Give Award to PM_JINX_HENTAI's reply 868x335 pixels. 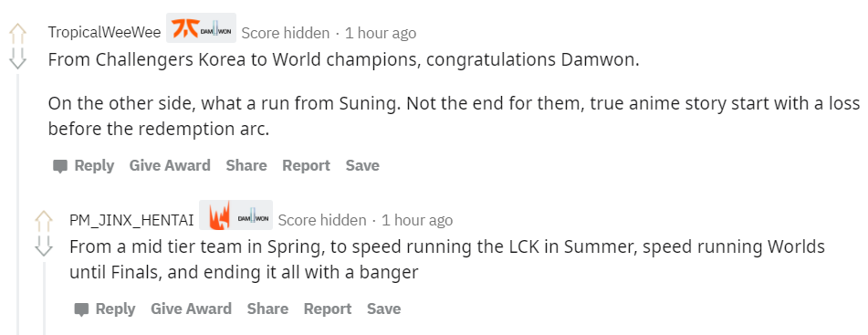[191, 309]
